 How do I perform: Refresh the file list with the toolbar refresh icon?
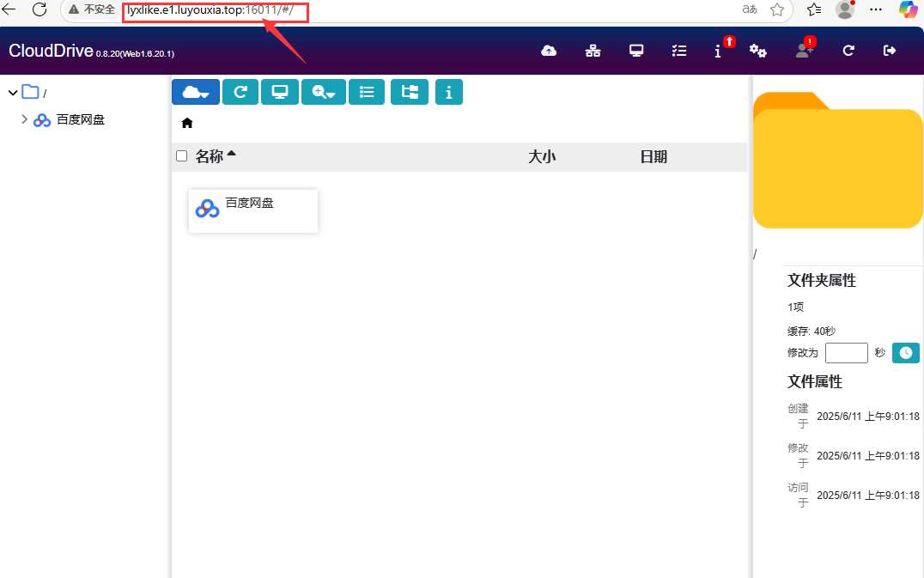click(240, 92)
